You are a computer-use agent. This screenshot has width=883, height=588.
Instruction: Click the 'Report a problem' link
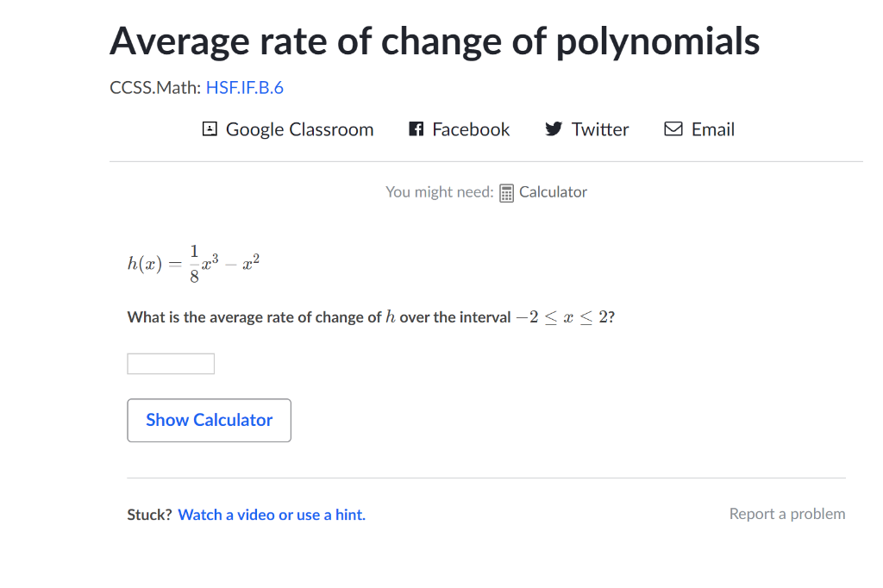(787, 513)
